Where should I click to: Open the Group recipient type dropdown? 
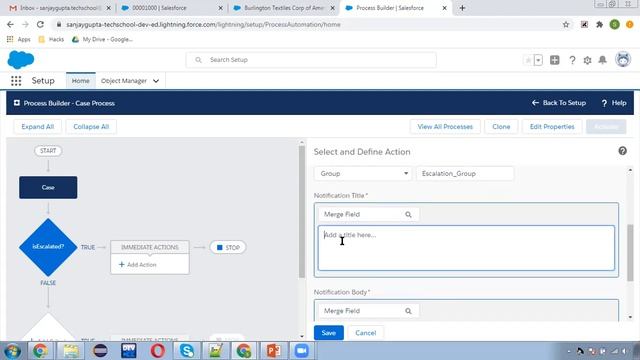(363, 173)
